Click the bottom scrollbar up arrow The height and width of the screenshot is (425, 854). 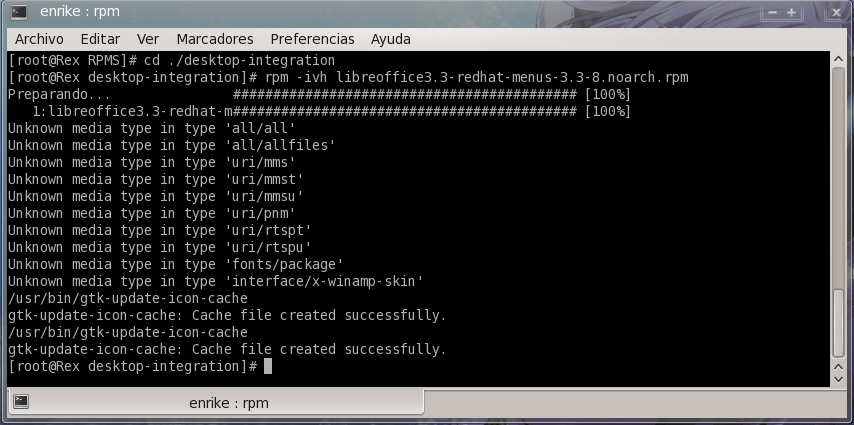839,366
